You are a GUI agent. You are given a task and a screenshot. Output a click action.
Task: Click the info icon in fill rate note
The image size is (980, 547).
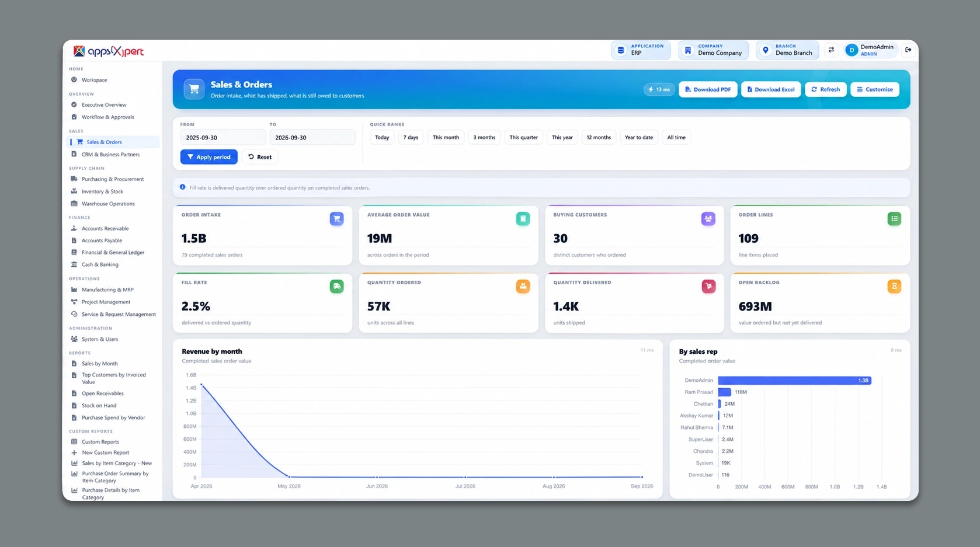(x=183, y=187)
